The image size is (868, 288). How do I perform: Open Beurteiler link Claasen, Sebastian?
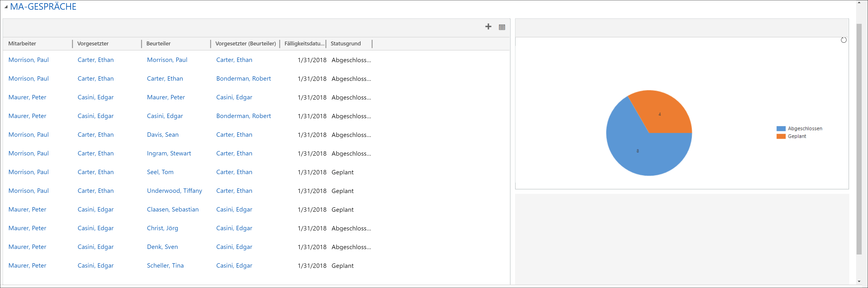(173, 209)
